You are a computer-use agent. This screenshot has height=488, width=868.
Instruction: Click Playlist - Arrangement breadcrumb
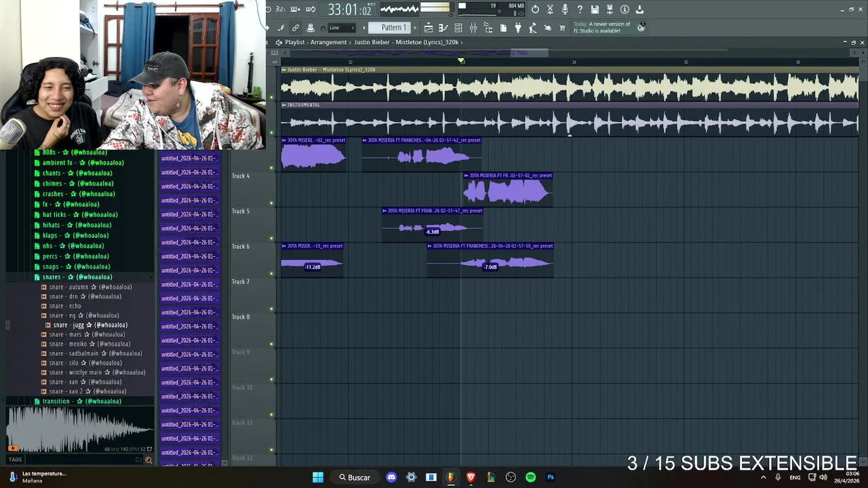pyautogui.click(x=316, y=42)
